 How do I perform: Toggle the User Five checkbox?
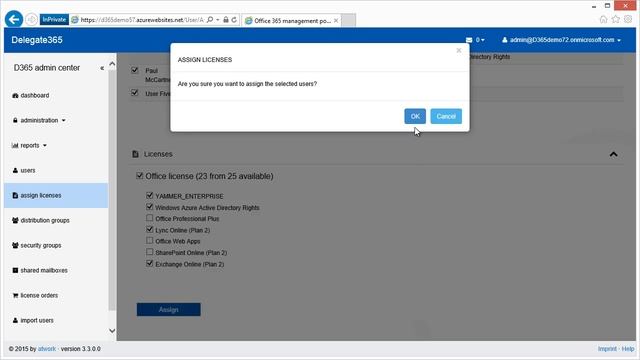coord(135,93)
